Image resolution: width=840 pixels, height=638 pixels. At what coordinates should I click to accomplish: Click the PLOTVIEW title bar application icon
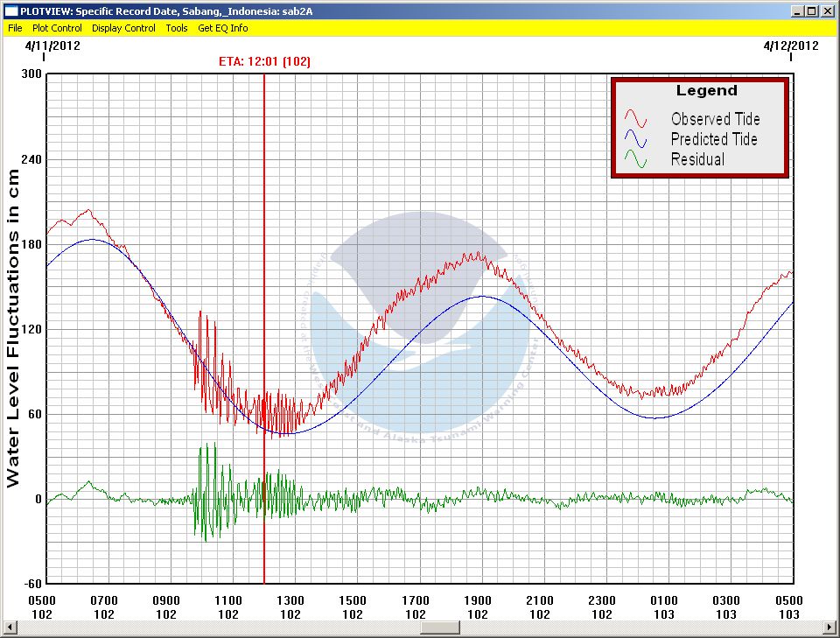point(10,11)
